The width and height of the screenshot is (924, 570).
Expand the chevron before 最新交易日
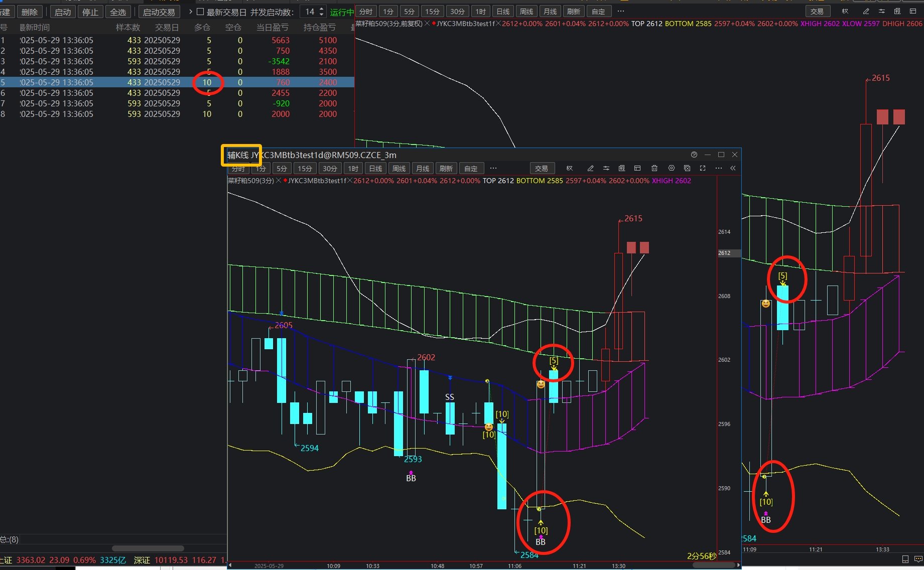[x=191, y=12]
